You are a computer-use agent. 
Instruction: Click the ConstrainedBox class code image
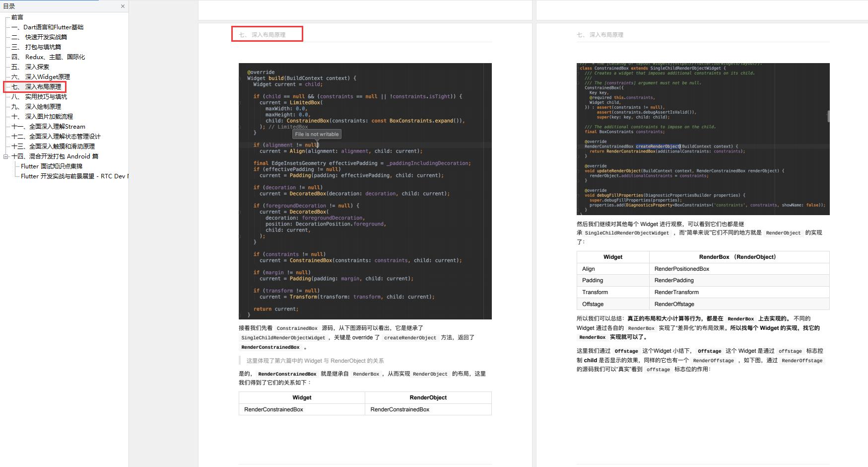pos(703,139)
